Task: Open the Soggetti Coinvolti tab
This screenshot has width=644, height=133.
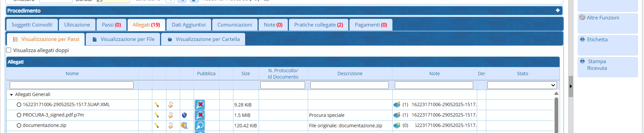Action: coord(32,25)
